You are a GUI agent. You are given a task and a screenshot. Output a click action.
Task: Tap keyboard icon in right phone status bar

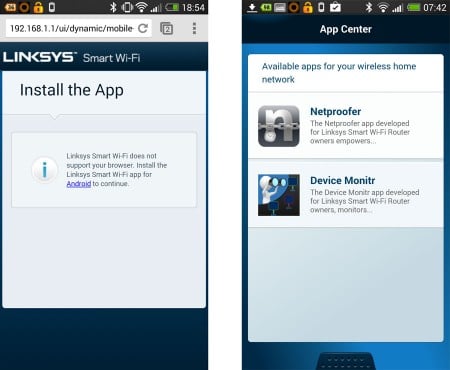pyautogui.click(x=280, y=7)
